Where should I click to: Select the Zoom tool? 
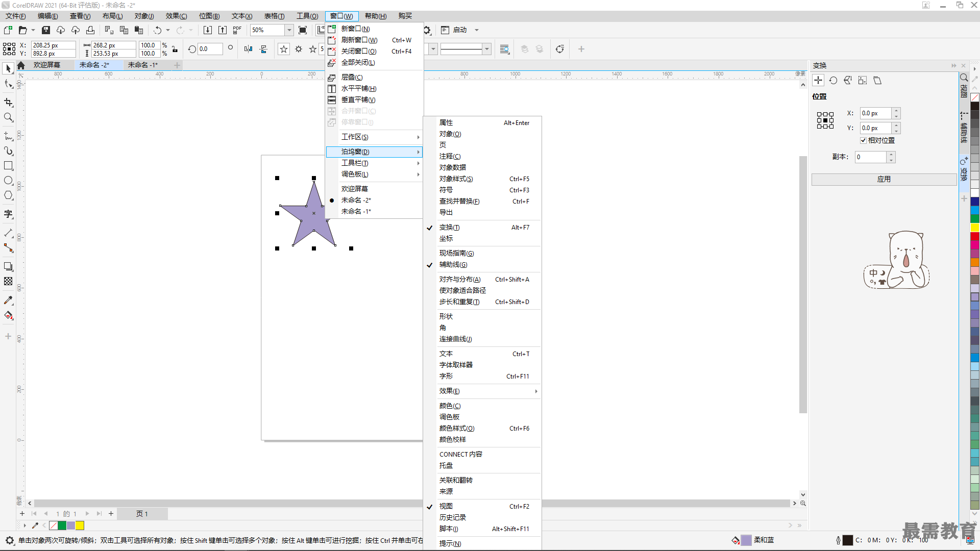[x=8, y=117]
